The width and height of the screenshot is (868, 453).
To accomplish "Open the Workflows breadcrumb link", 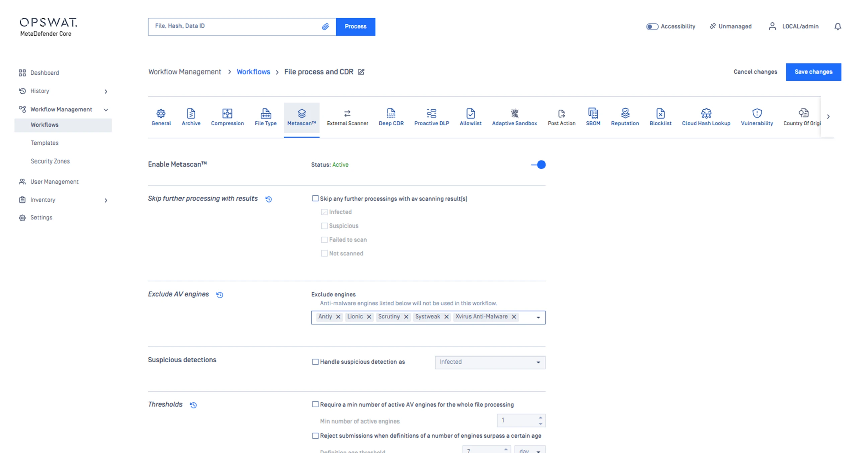I will click(253, 72).
